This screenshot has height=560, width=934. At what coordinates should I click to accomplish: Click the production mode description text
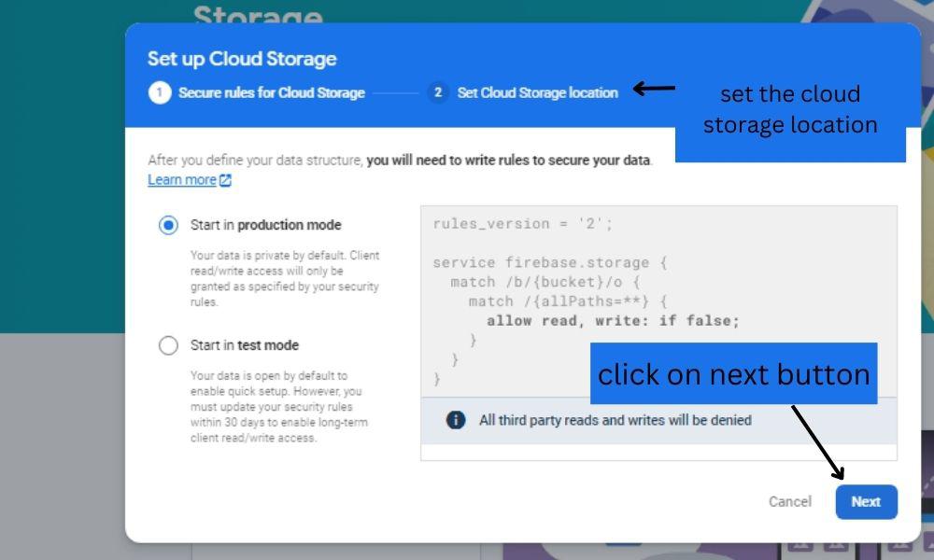click(x=285, y=278)
